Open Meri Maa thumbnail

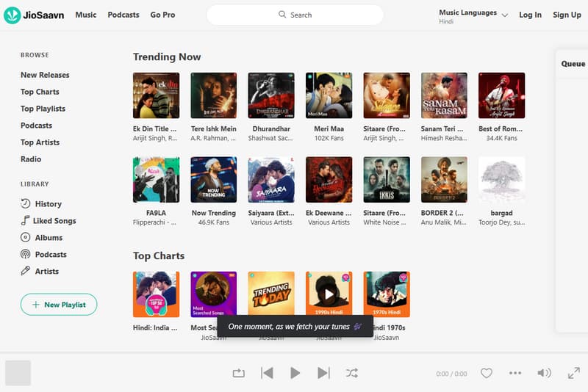click(329, 95)
